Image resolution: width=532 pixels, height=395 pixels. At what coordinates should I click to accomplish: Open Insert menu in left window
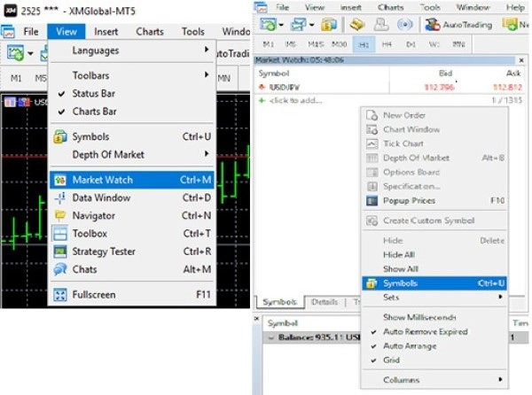pos(106,32)
